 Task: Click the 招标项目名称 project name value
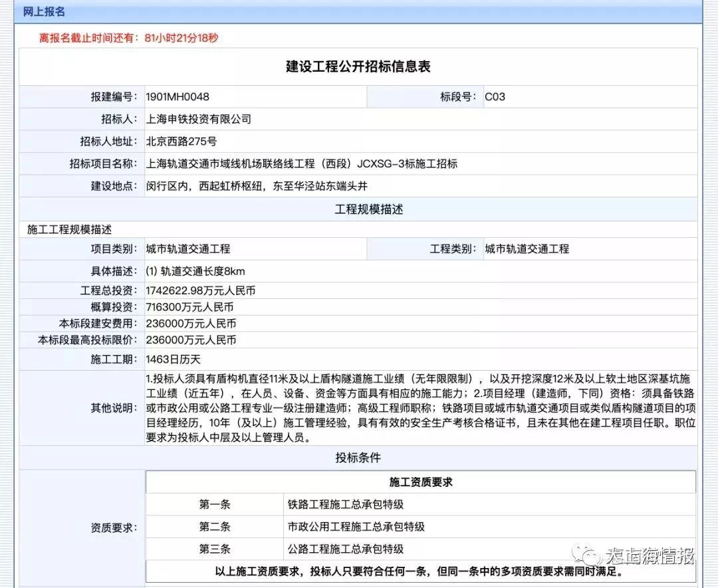click(302, 163)
